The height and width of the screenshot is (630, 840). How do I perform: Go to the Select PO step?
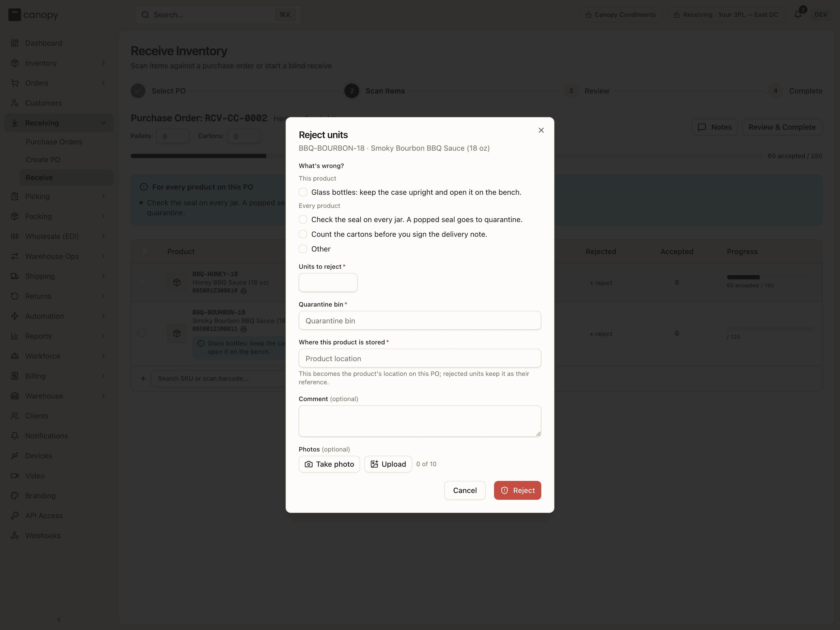point(158,91)
